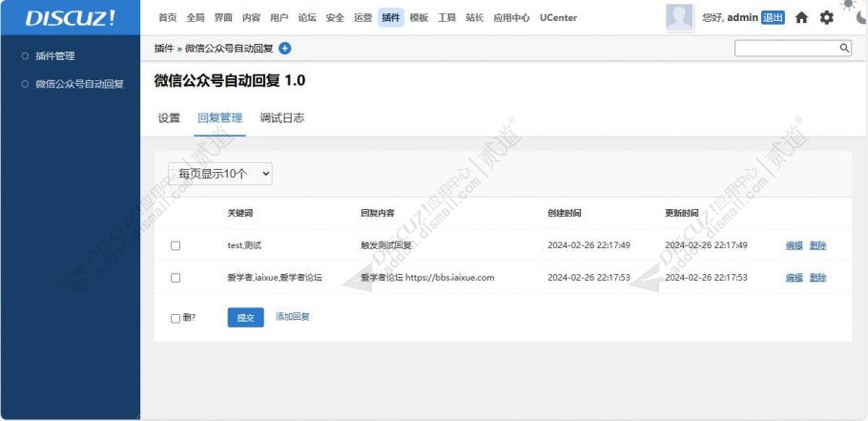Viewport: 868px width, 421px height.
Task: Focus the search input field
Action: click(x=786, y=48)
